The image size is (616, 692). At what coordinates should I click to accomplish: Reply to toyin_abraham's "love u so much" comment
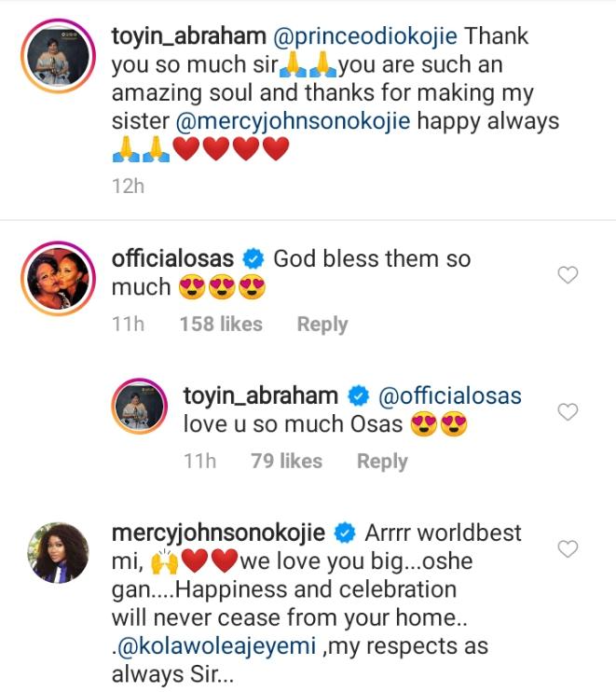pyautogui.click(x=382, y=462)
